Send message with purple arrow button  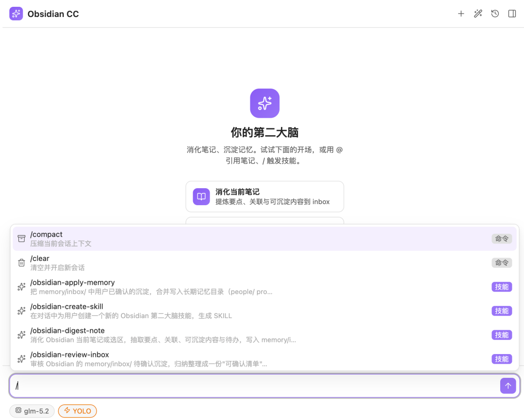(x=508, y=386)
